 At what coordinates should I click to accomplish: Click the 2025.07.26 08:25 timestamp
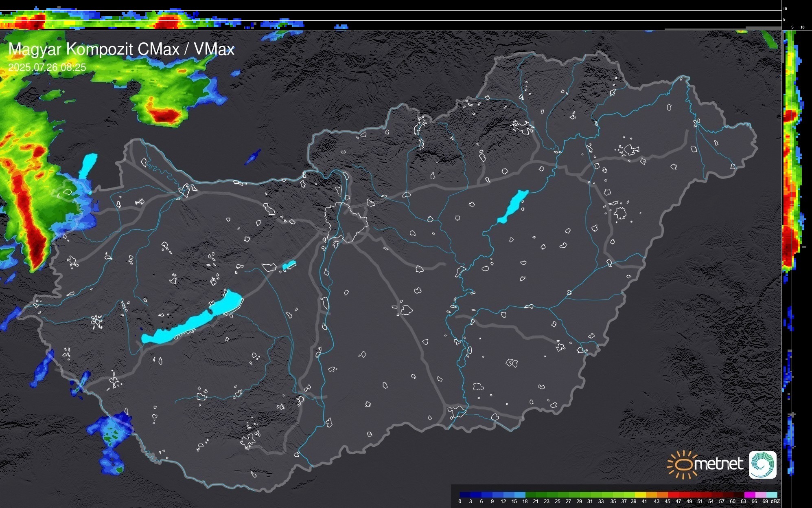click(47, 67)
